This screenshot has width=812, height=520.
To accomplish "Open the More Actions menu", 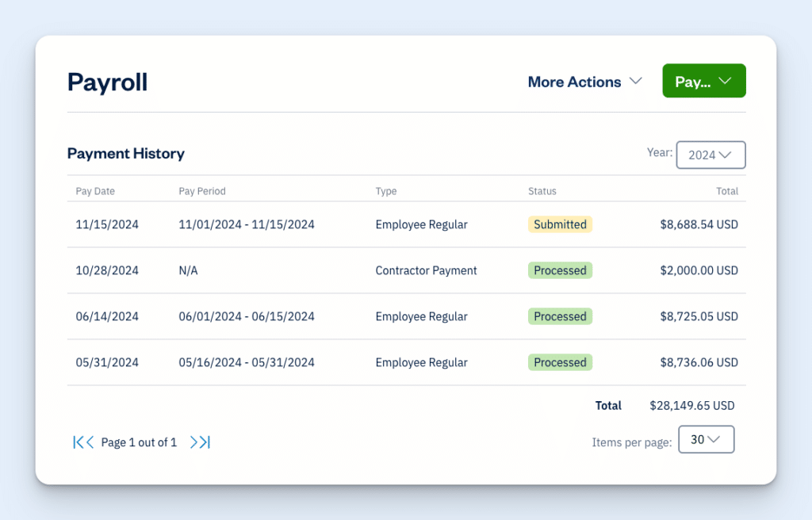I will [574, 82].
